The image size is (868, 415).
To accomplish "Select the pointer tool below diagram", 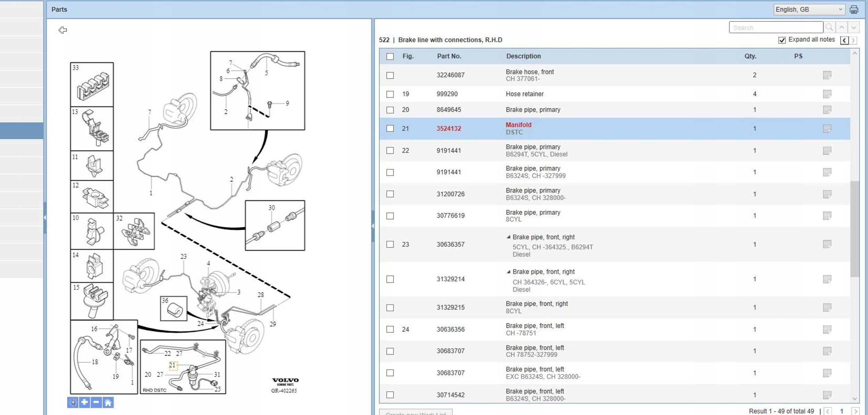I will pos(73,402).
